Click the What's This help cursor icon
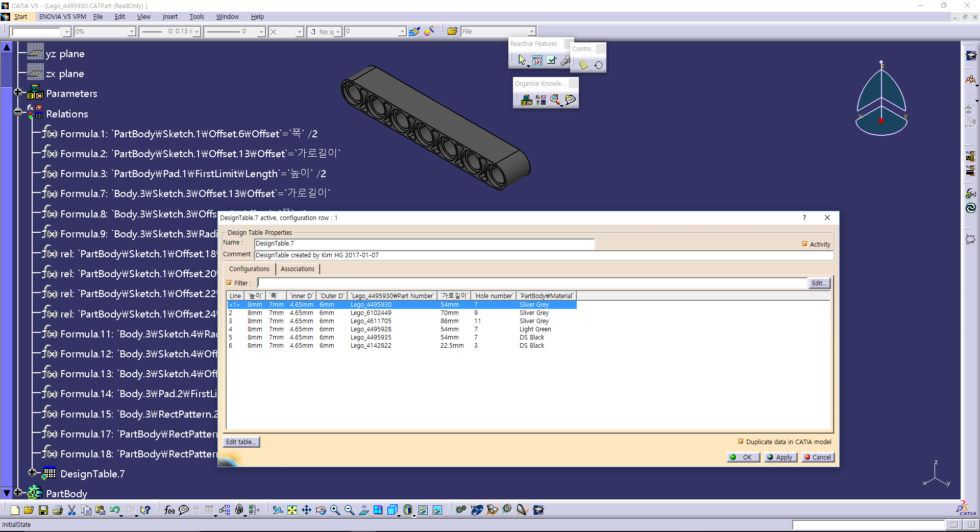 [145, 510]
